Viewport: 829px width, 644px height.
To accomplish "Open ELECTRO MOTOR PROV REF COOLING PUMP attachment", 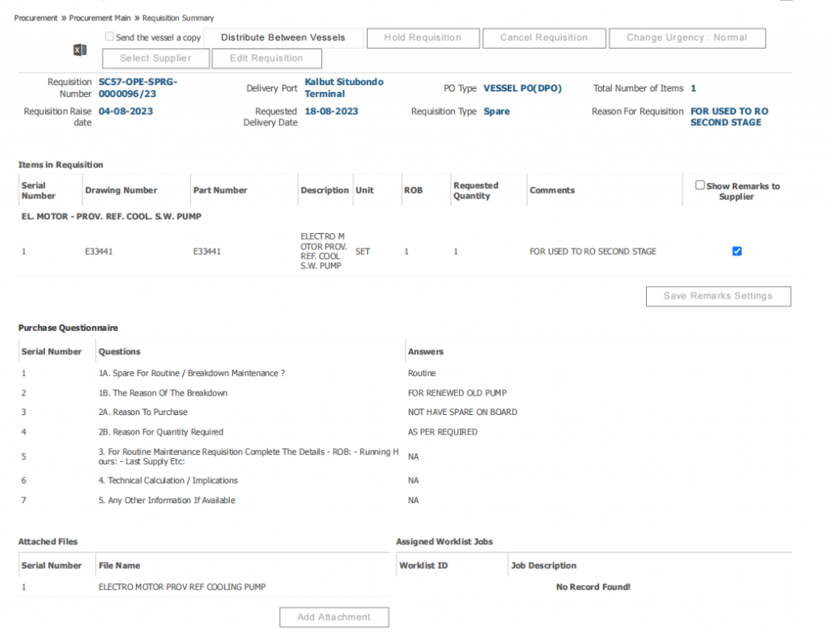I will coord(182,587).
